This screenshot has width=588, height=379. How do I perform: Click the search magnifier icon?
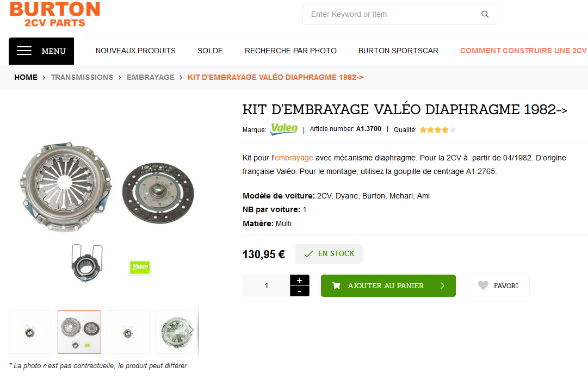pyautogui.click(x=485, y=14)
